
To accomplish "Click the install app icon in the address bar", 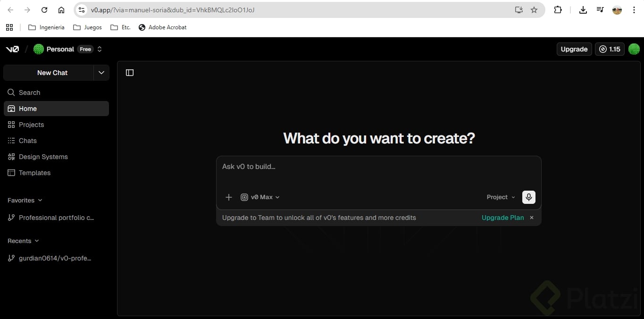I will (519, 10).
